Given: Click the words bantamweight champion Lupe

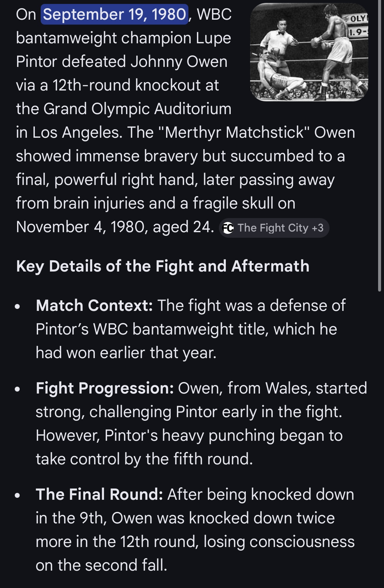Looking at the screenshot, I should (123, 38).
